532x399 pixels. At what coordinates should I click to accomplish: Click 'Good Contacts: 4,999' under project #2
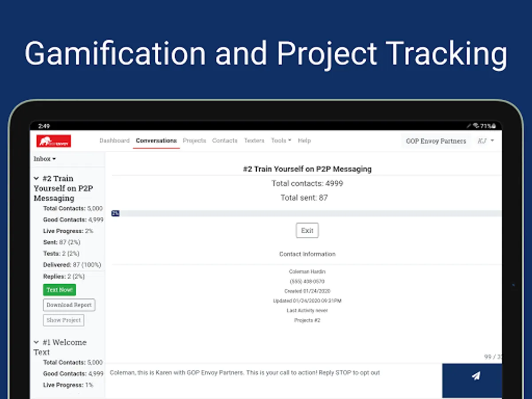(x=73, y=219)
